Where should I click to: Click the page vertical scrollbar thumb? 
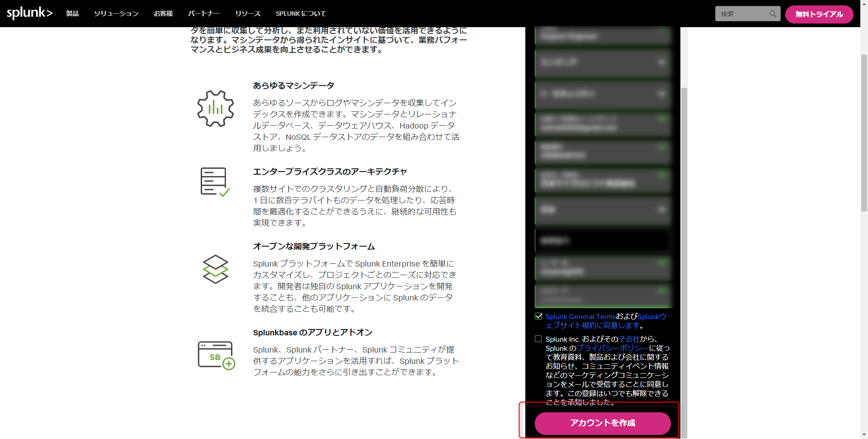tap(864, 133)
